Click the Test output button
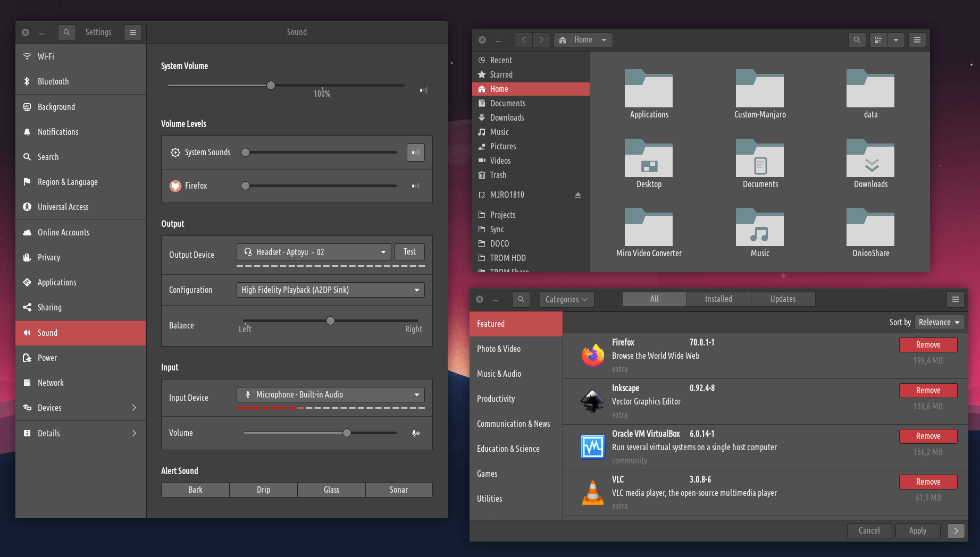This screenshot has width=980, height=557. click(x=409, y=252)
